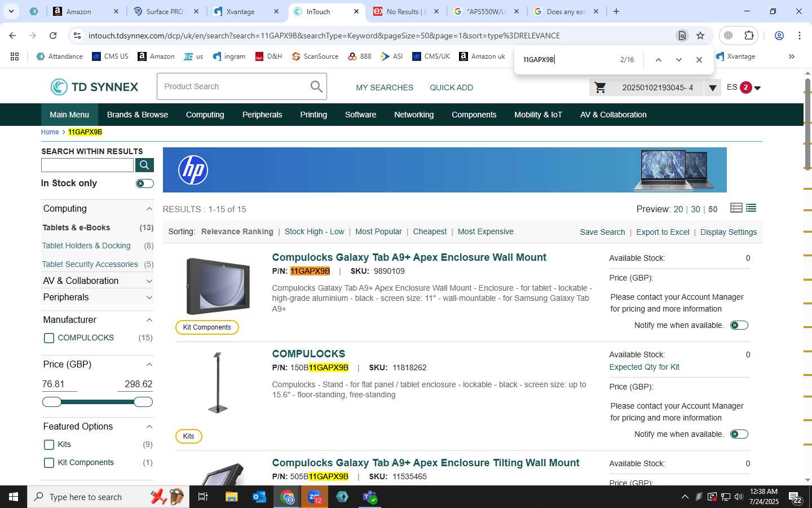Screen dimensions: 812x508
Task: Collapse the Computing filter section
Action: pos(149,209)
